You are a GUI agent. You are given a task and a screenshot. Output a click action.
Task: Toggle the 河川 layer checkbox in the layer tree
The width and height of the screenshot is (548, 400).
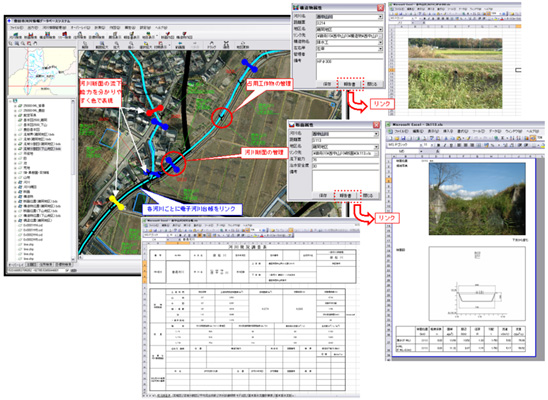pyautogui.click(x=20, y=182)
